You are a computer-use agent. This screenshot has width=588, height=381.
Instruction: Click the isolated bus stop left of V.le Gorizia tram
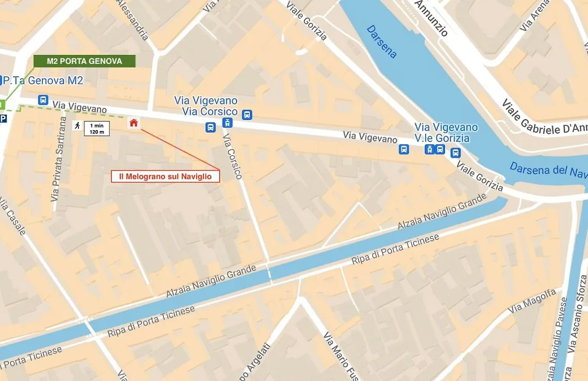[x=404, y=149]
